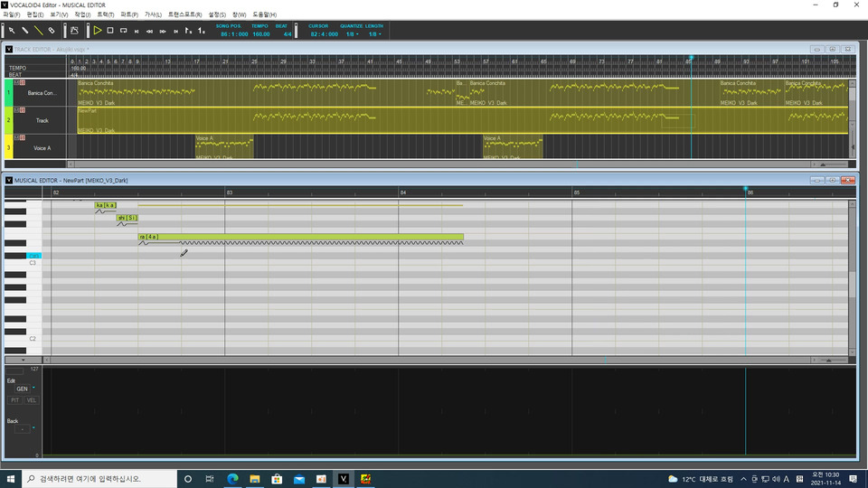Image resolution: width=868 pixels, height=488 pixels.
Task: Open the 도움말(H) menu
Action: (x=264, y=15)
